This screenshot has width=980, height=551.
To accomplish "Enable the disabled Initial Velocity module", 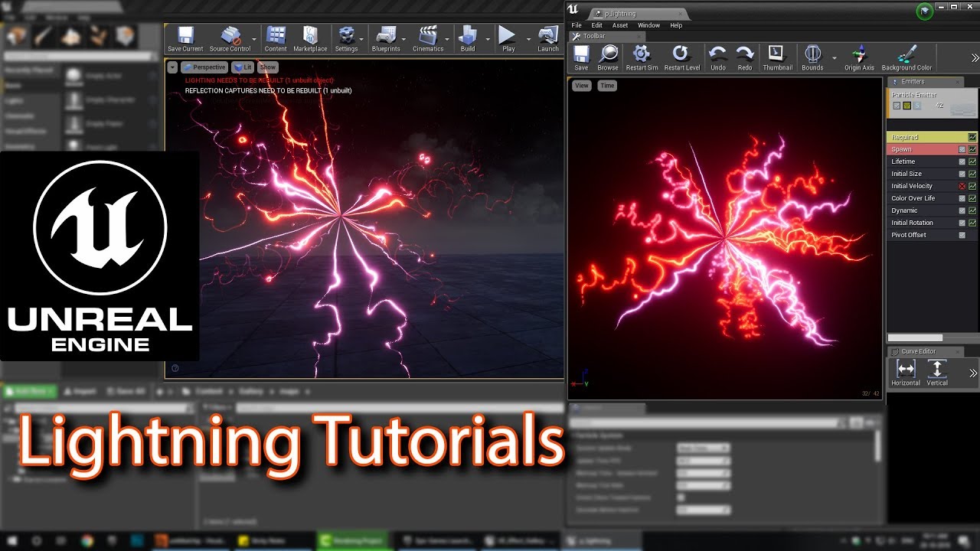I will click(962, 186).
